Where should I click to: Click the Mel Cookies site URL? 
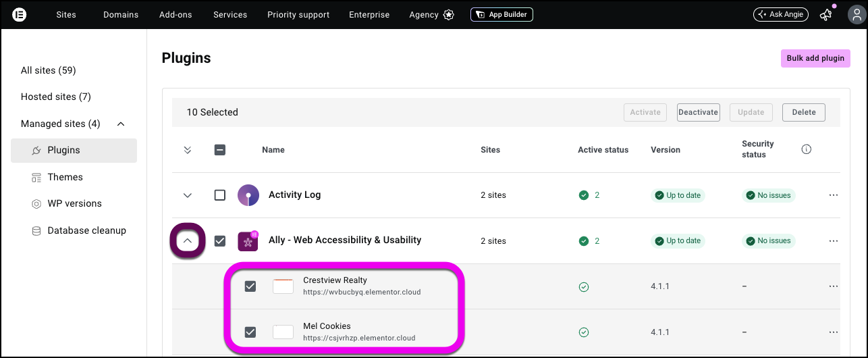(359, 338)
